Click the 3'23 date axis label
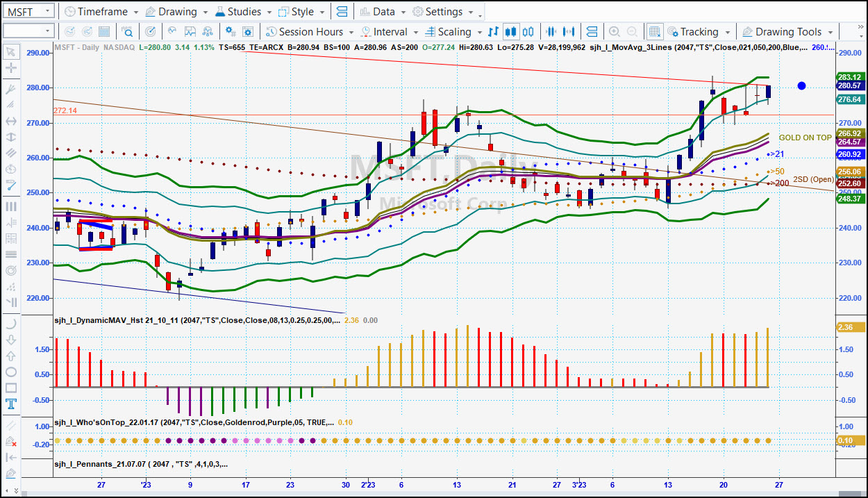868x498 pixels. click(578, 485)
